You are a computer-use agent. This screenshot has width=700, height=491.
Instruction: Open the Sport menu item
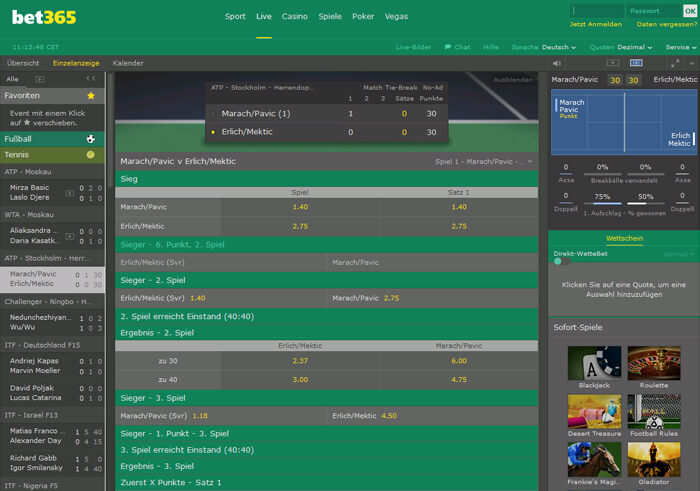coord(235,17)
